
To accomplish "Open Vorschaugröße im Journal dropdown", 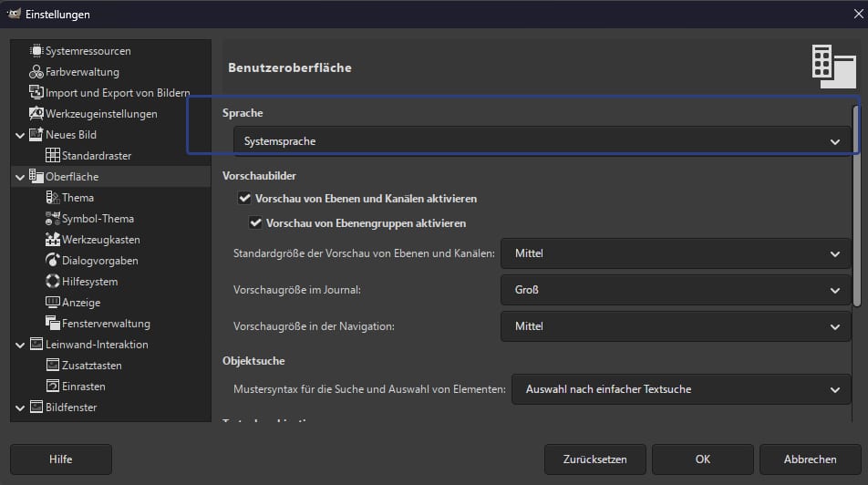I will 676,290.
